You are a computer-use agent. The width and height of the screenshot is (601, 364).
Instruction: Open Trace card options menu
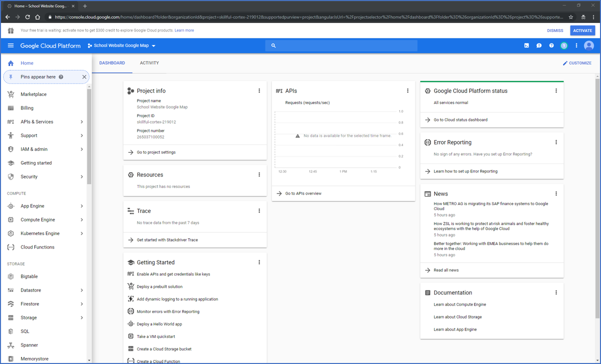pyautogui.click(x=259, y=211)
